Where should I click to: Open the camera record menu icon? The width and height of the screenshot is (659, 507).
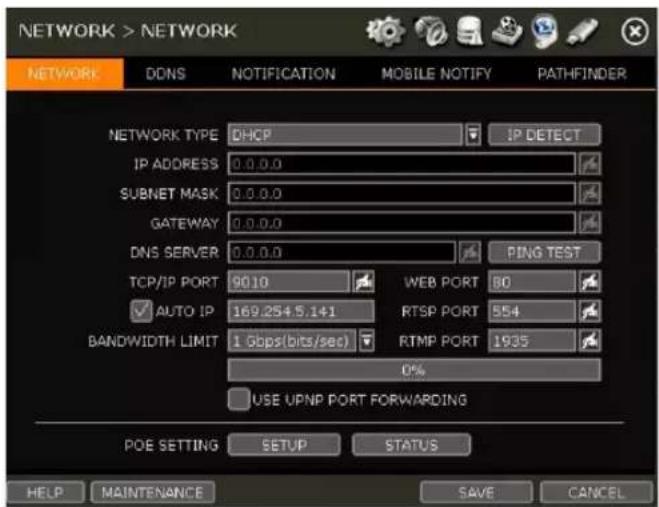431,32
